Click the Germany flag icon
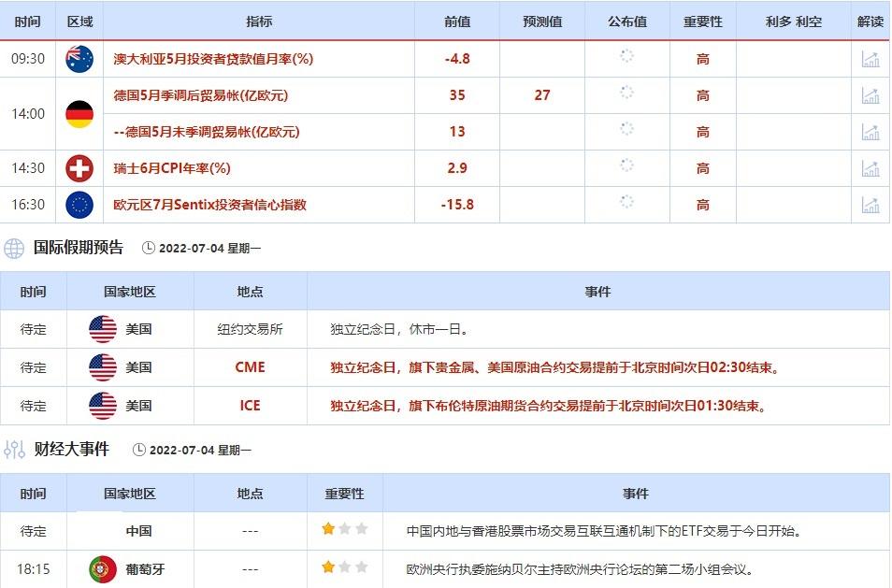 (x=79, y=114)
